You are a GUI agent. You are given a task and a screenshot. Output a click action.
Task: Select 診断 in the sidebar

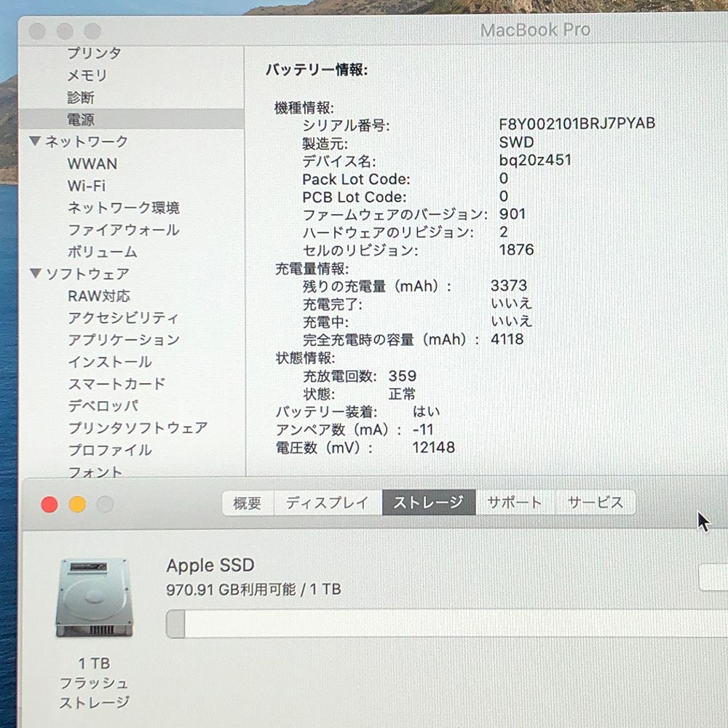(81, 97)
